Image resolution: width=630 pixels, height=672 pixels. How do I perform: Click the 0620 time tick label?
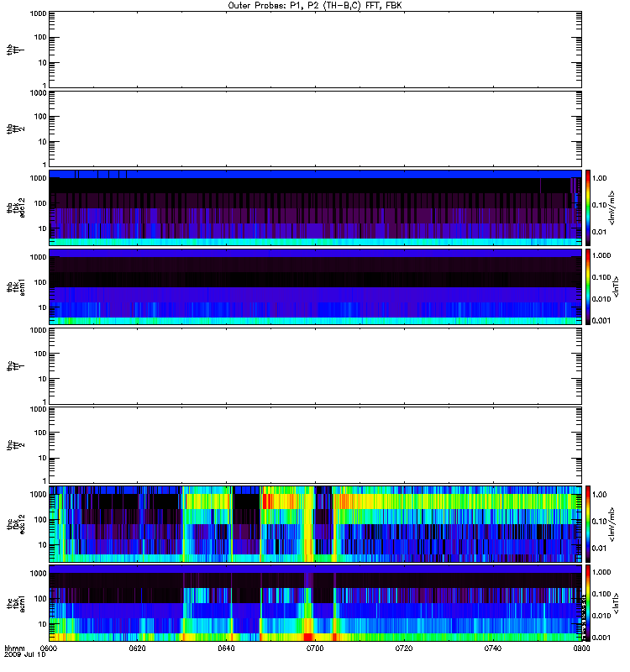pyautogui.click(x=137, y=648)
